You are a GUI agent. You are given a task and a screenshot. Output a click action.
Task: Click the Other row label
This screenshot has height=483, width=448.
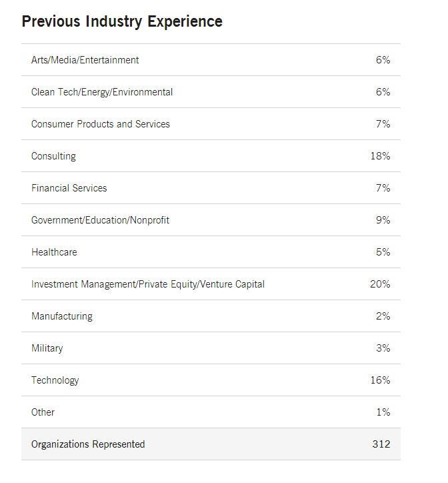pos(43,412)
